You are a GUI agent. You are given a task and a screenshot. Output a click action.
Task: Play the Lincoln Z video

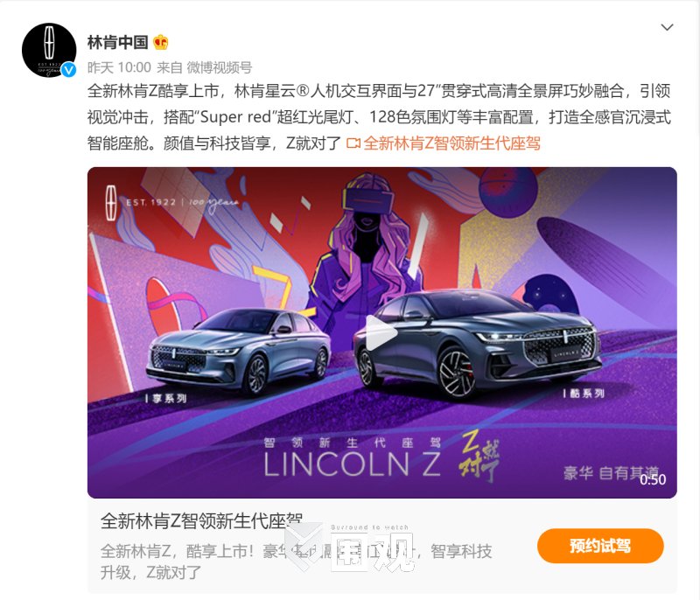coord(381,332)
